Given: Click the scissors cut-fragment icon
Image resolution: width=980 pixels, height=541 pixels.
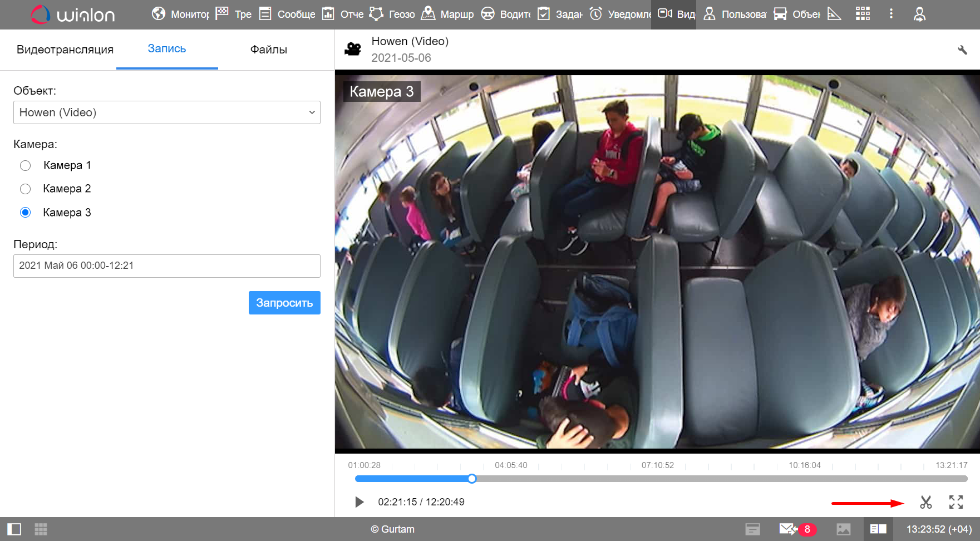Looking at the screenshot, I should pos(925,503).
